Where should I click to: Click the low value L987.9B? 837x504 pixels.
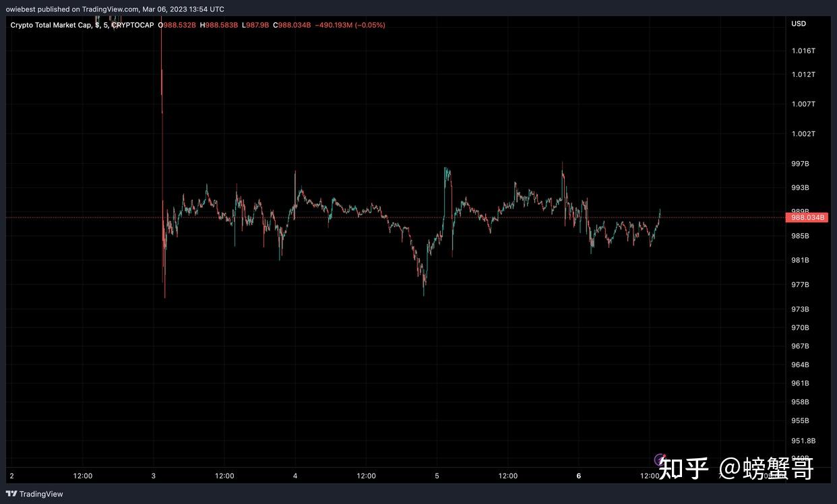point(255,25)
